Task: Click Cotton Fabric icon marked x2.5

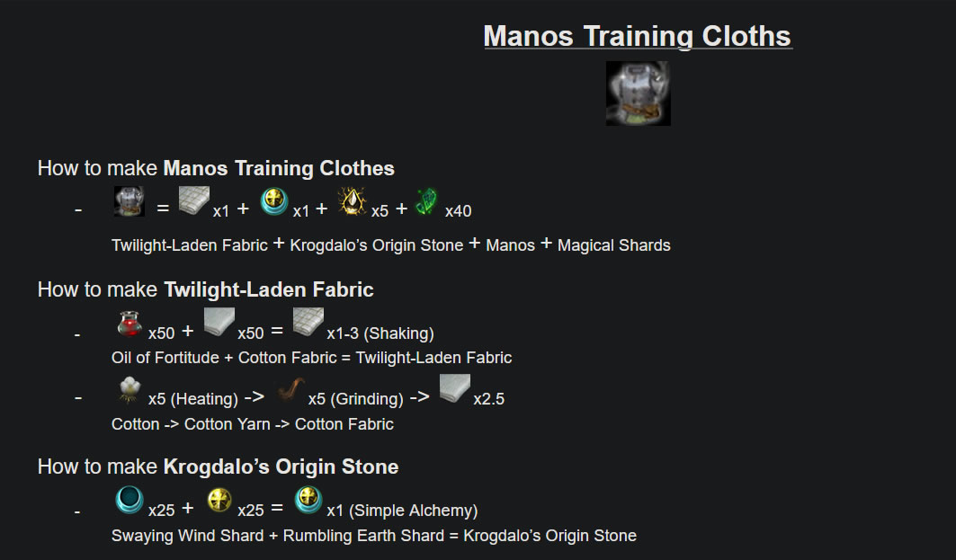Action: 455,389
